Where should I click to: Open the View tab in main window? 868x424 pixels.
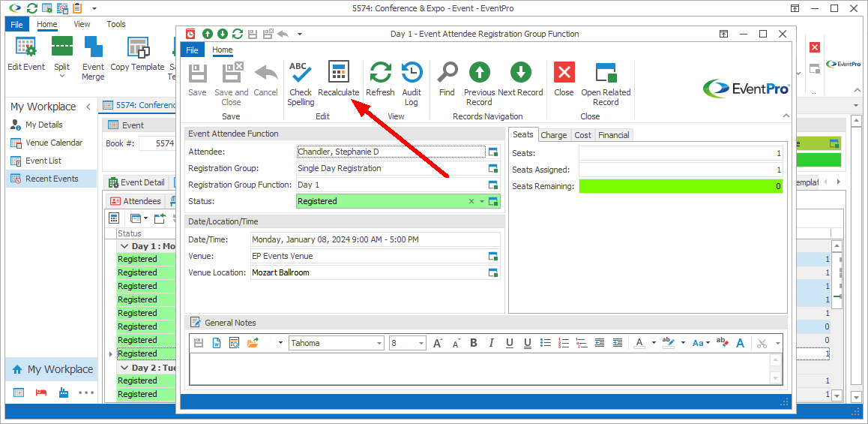[82, 24]
